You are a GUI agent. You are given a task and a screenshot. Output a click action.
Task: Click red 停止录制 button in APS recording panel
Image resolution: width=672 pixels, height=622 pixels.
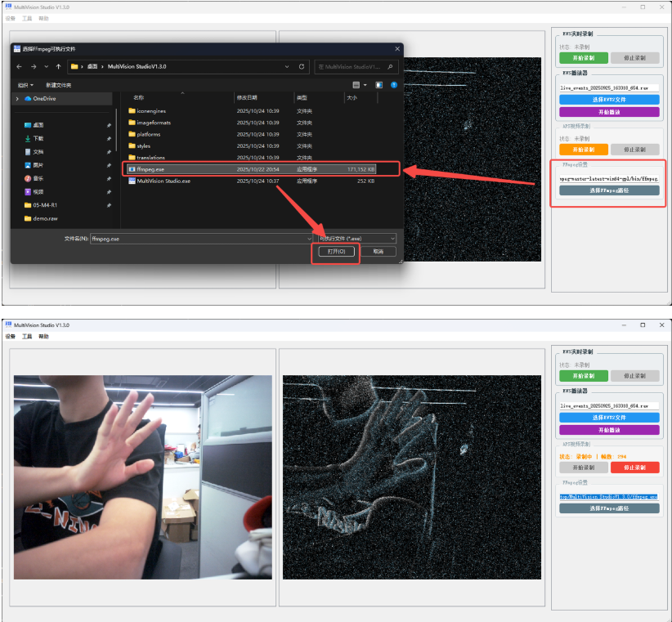click(x=634, y=468)
